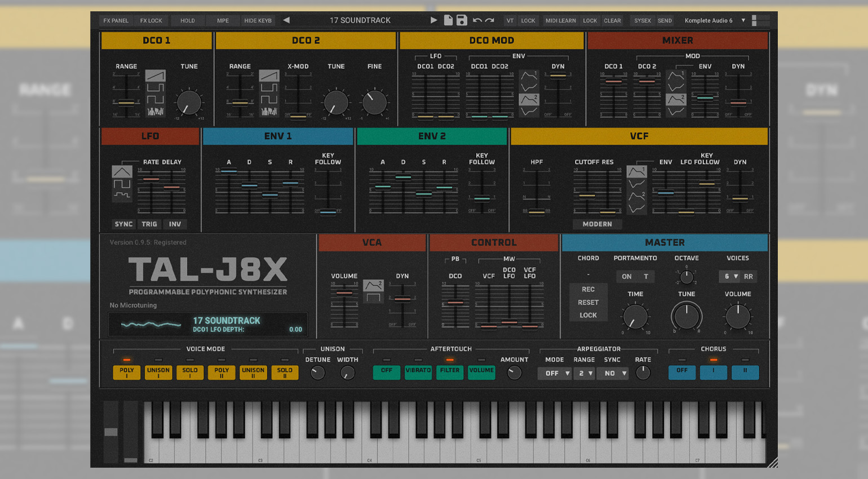This screenshot has height=479, width=868.
Task: Select the DCO 1 sawtooth waveform
Action: [155, 76]
